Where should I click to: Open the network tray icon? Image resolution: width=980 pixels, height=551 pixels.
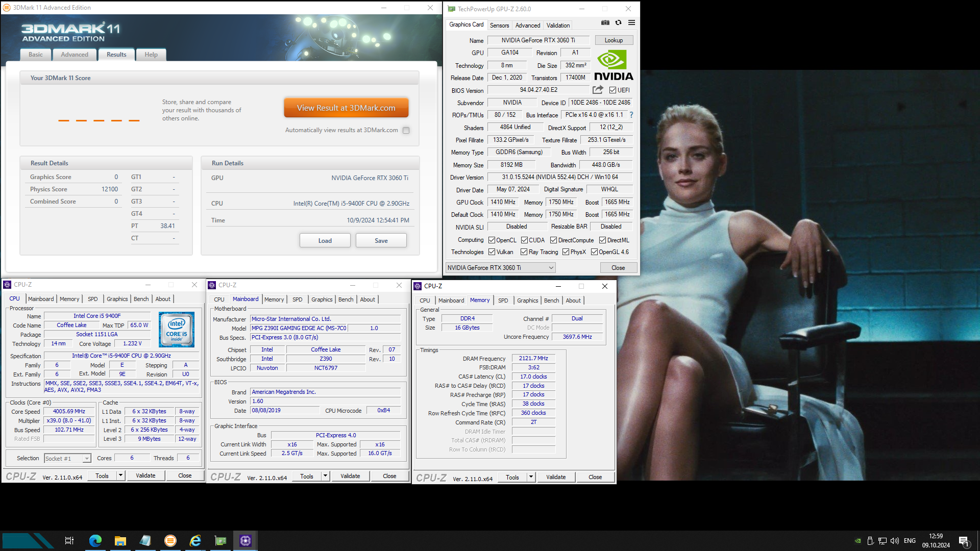(882, 541)
